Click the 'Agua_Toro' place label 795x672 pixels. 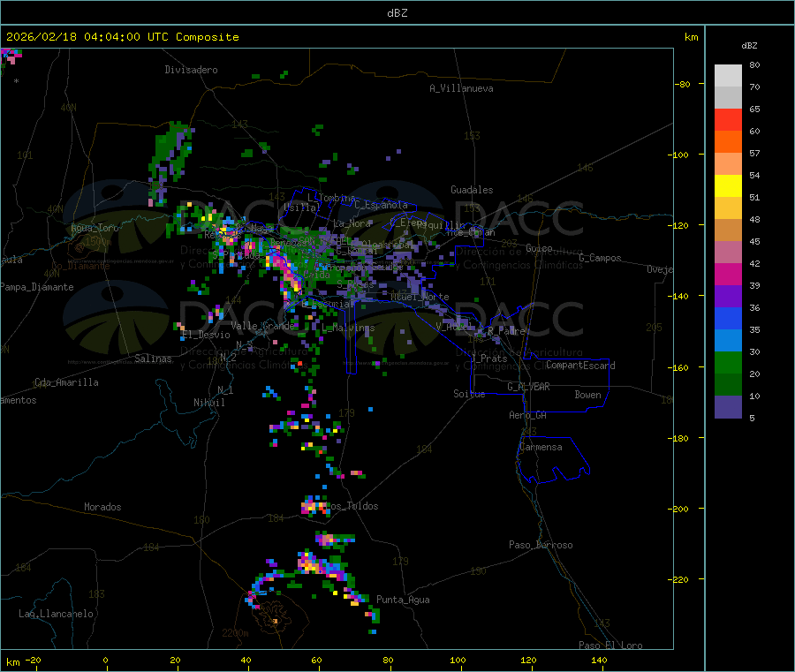point(95,228)
